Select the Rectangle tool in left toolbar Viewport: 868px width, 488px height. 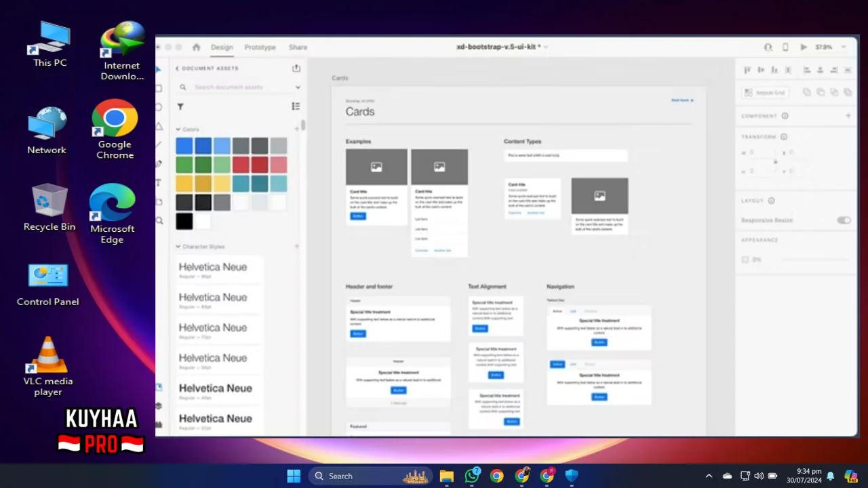[x=159, y=89]
